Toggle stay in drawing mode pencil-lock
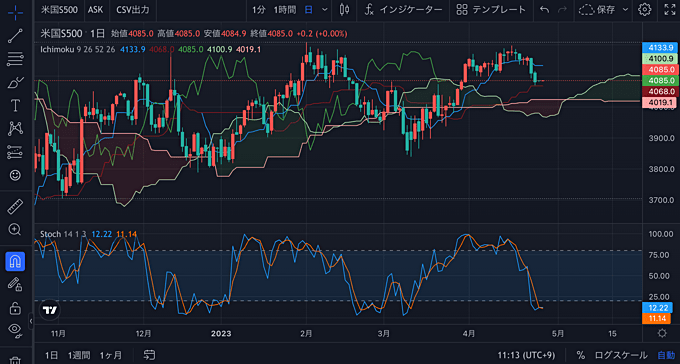Screen dimensions: 680x364 (x=16, y=285)
